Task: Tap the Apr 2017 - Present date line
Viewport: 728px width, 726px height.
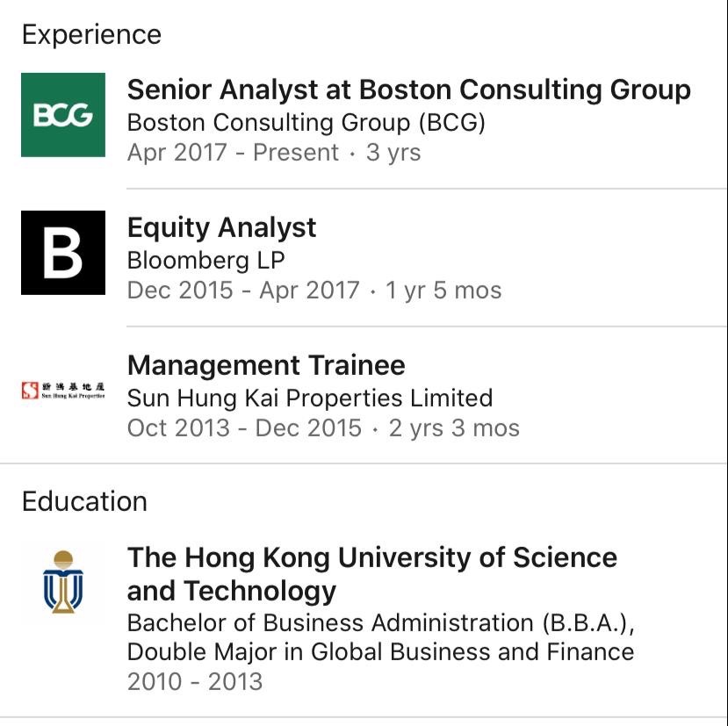Action: click(233, 153)
